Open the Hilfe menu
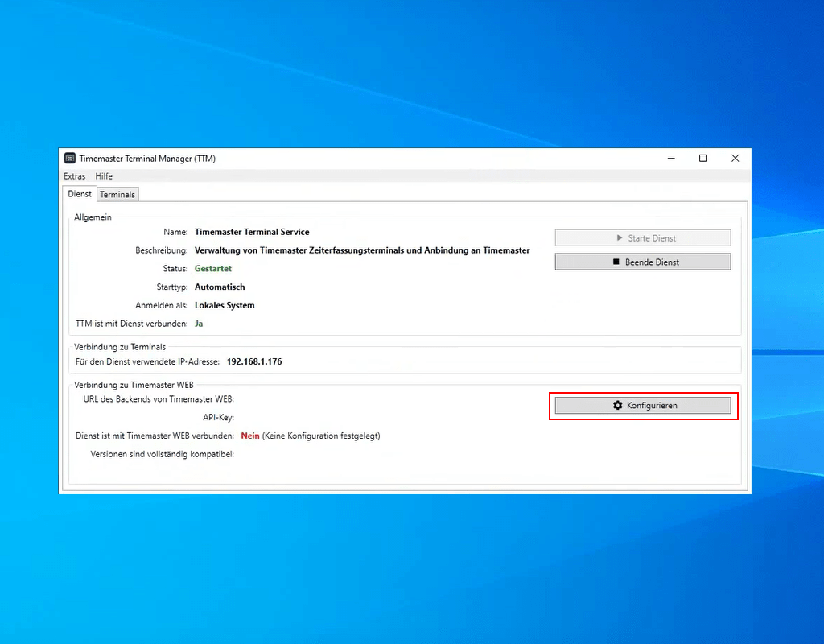 point(104,176)
